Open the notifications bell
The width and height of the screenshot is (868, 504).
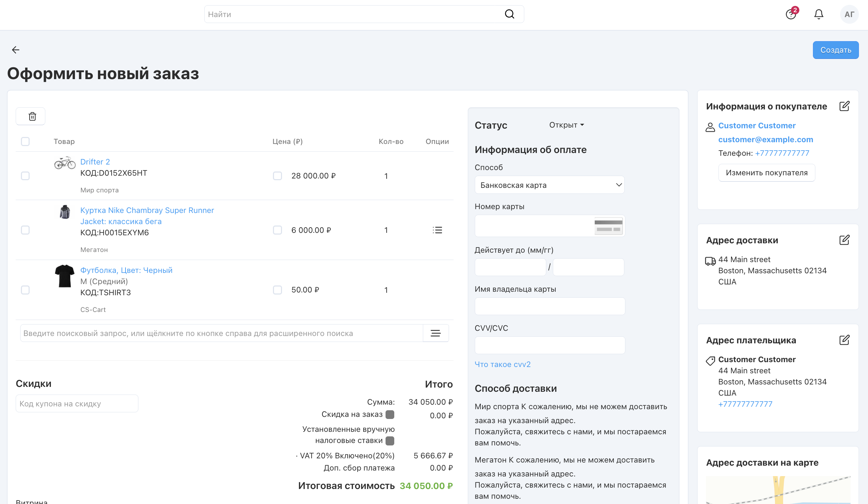coord(818,14)
